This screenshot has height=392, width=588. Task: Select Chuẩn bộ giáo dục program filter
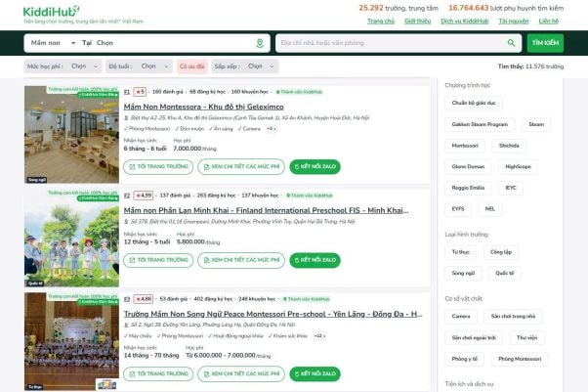pyautogui.click(x=474, y=103)
